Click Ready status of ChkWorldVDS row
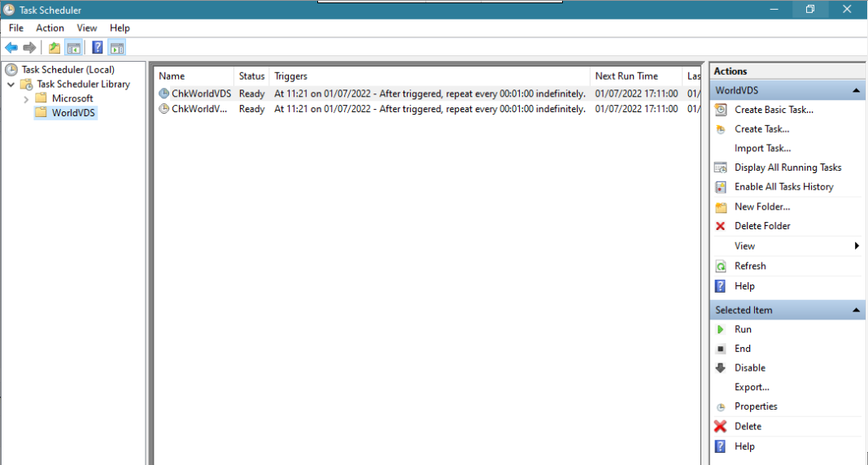The height and width of the screenshot is (465, 868). pos(252,93)
